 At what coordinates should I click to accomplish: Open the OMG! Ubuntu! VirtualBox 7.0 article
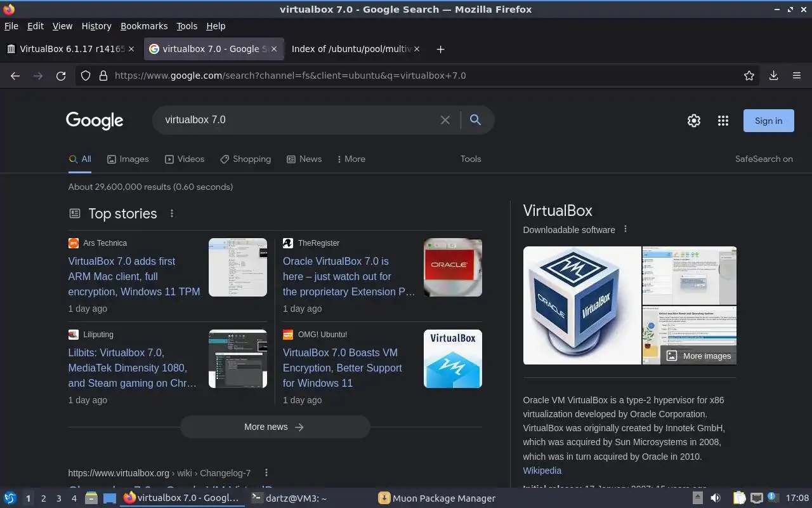pos(343,368)
